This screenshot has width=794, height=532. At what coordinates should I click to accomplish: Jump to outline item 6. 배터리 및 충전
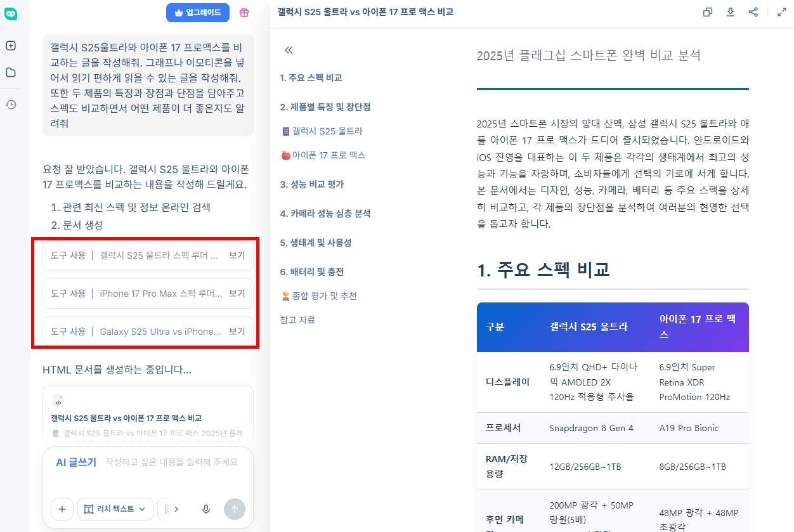pyautogui.click(x=312, y=272)
